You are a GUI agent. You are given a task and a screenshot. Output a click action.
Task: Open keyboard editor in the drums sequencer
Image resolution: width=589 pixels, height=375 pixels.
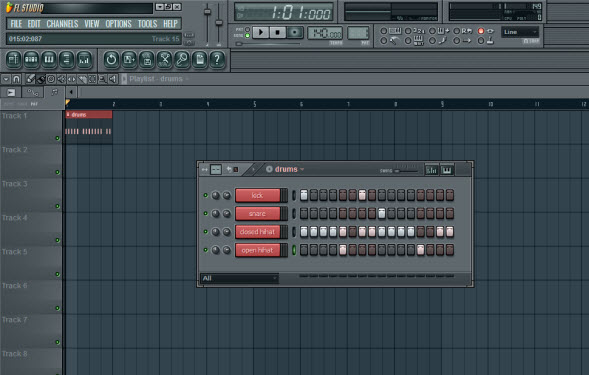point(447,170)
